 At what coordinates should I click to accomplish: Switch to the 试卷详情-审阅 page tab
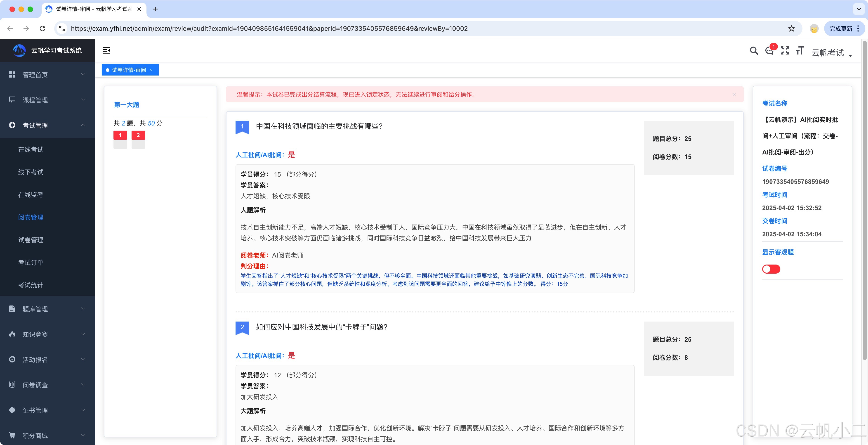pos(129,70)
